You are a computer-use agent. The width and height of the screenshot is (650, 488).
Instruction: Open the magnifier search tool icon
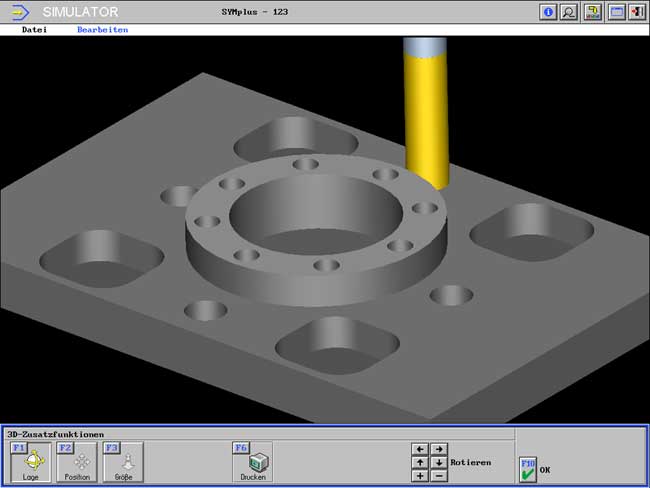click(569, 12)
